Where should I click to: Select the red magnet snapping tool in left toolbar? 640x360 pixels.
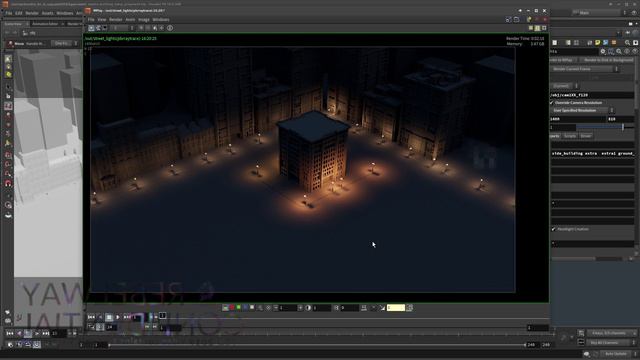point(8,183)
